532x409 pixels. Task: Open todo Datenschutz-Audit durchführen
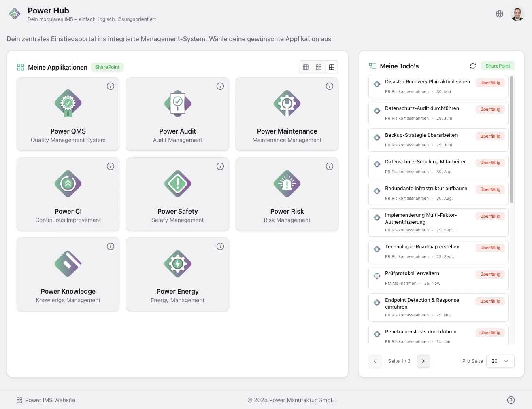tap(438, 113)
